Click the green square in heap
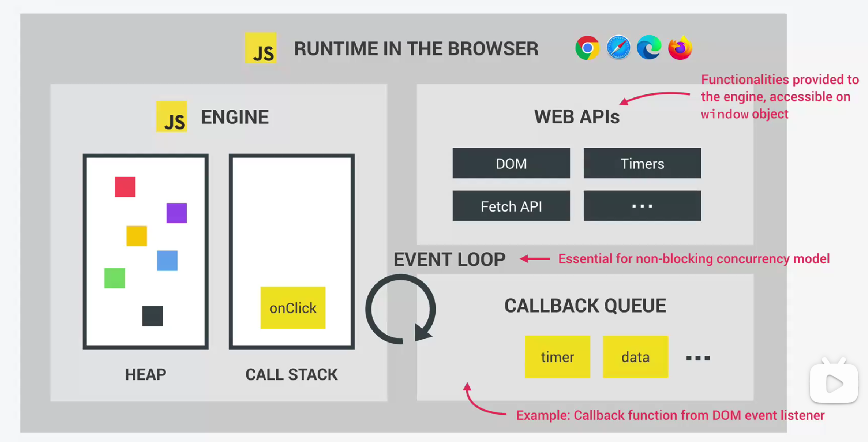 point(114,278)
